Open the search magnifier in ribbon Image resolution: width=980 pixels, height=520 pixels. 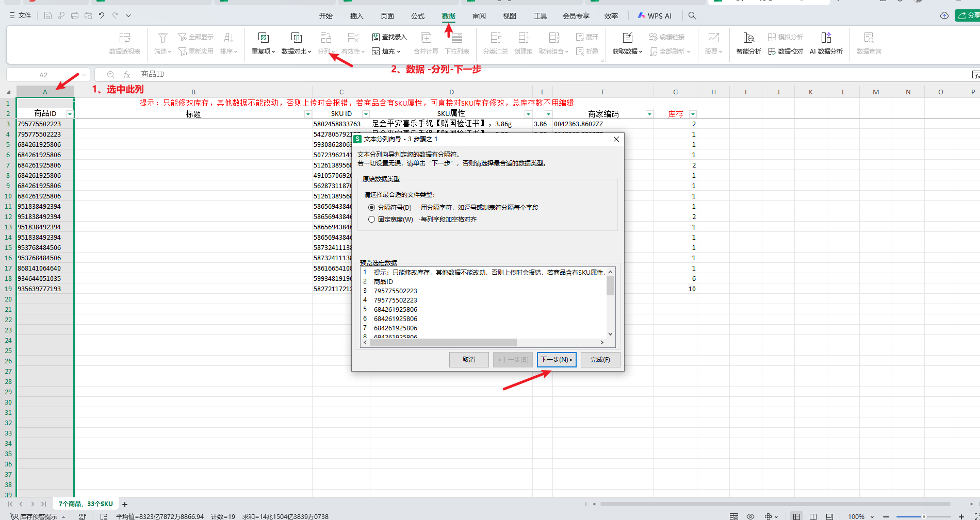pyautogui.click(x=692, y=16)
